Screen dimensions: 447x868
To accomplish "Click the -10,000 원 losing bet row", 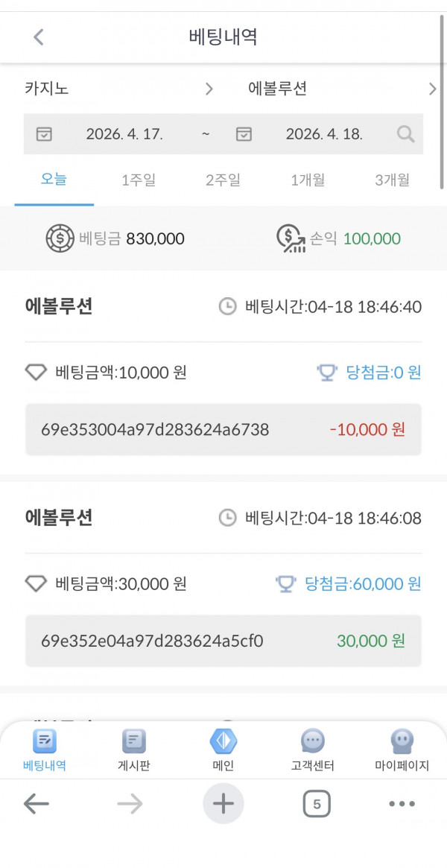I will click(x=223, y=428).
